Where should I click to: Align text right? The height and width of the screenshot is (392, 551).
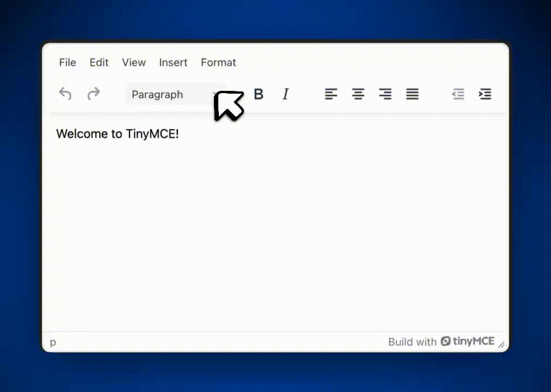385,94
